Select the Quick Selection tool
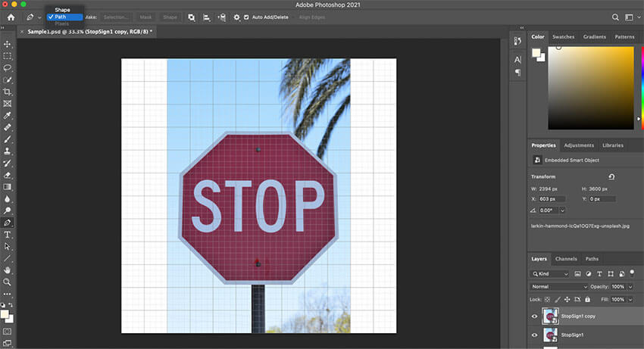This screenshot has width=644, height=349. click(8, 79)
